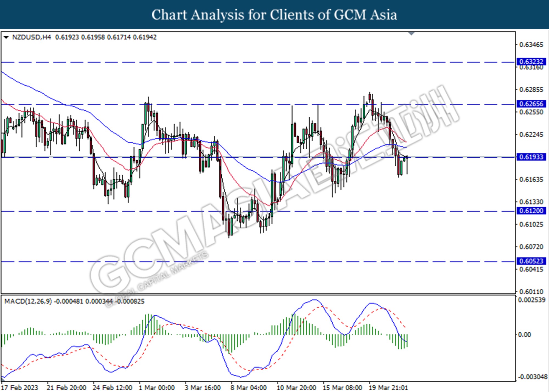Click the 0.62245 price scale value
Screen dimensions: 549x392
531,135
